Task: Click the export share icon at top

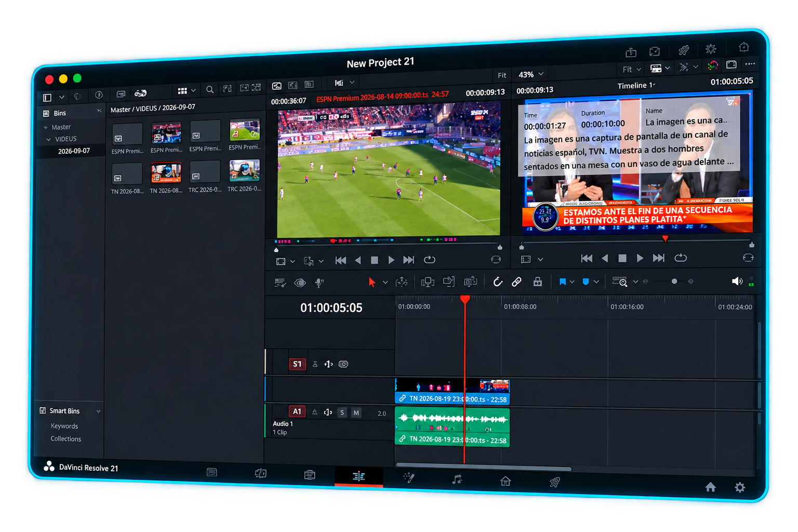Action: pyautogui.click(x=631, y=52)
